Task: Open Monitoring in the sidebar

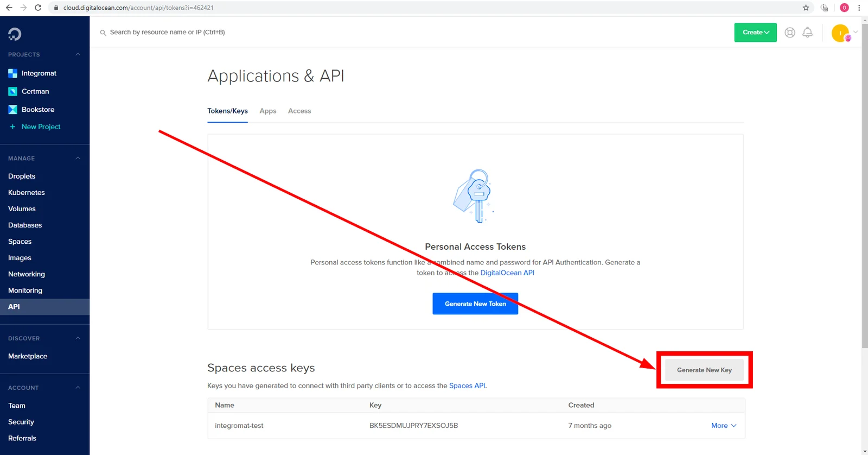Action: (25, 290)
